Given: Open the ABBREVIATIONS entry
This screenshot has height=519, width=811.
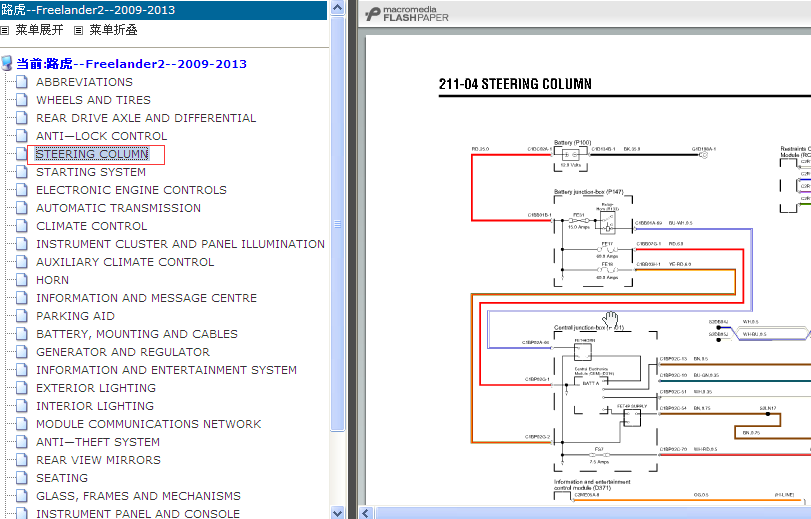Looking at the screenshot, I should pyautogui.click(x=84, y=82).
